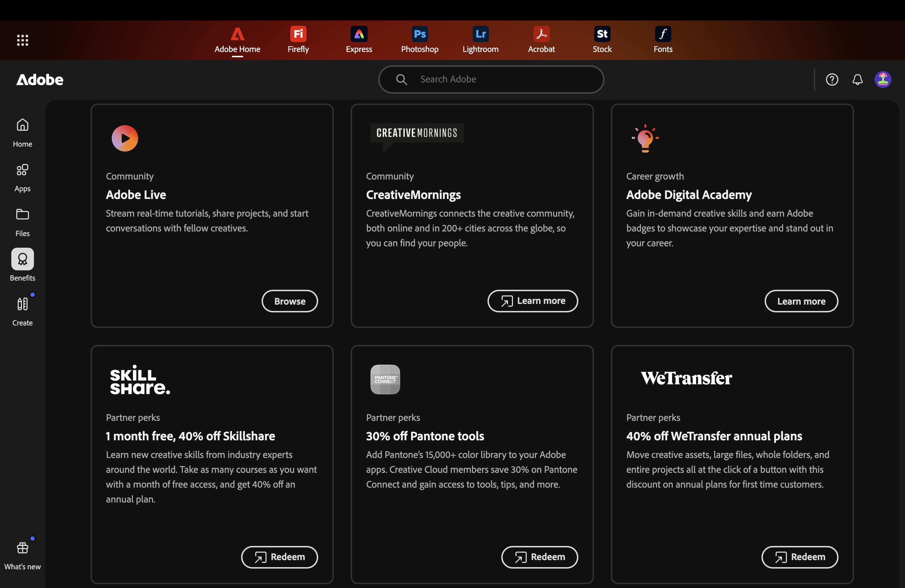Open What's new in the sidebar
The width and height of the screenshot is (905, 588).
(x=22, y=555)
